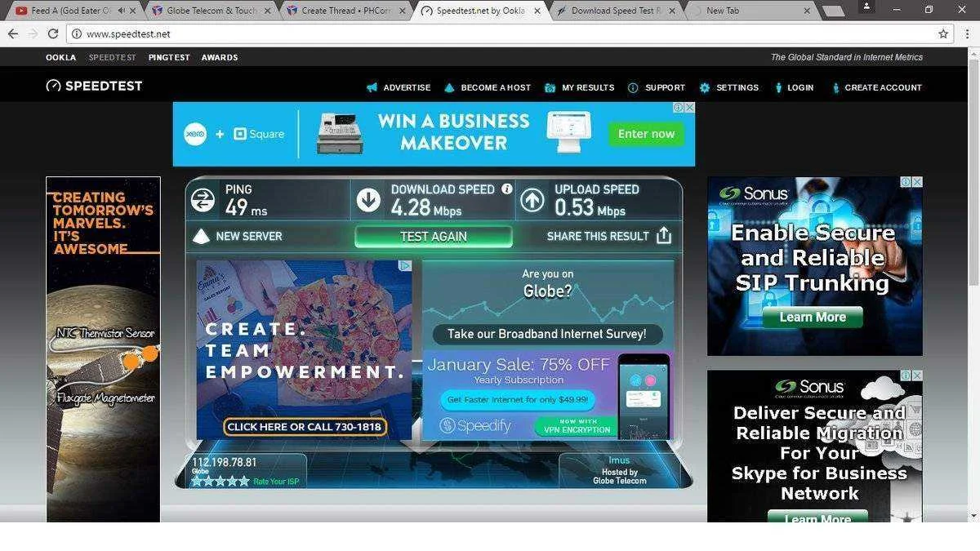This screenshot has width=980, height=551.
Task: Open the MY RESULTS menu item
Action: point(588,87)
